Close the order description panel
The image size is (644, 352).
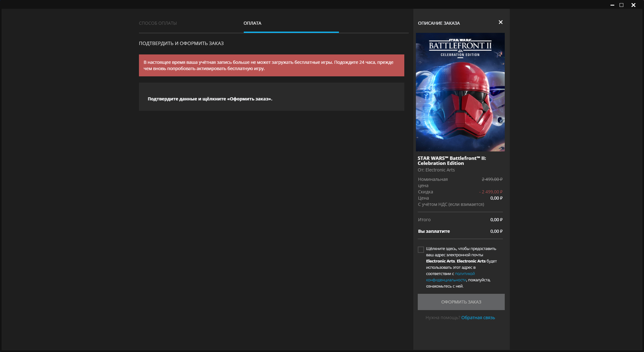[x=501, y=22]
